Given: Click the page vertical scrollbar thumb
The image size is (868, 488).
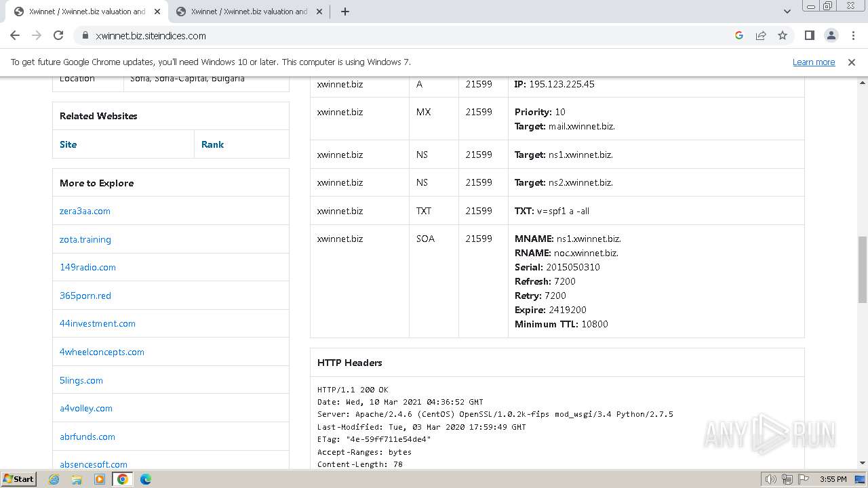Looking at the screenshot, I should point(862,270).
